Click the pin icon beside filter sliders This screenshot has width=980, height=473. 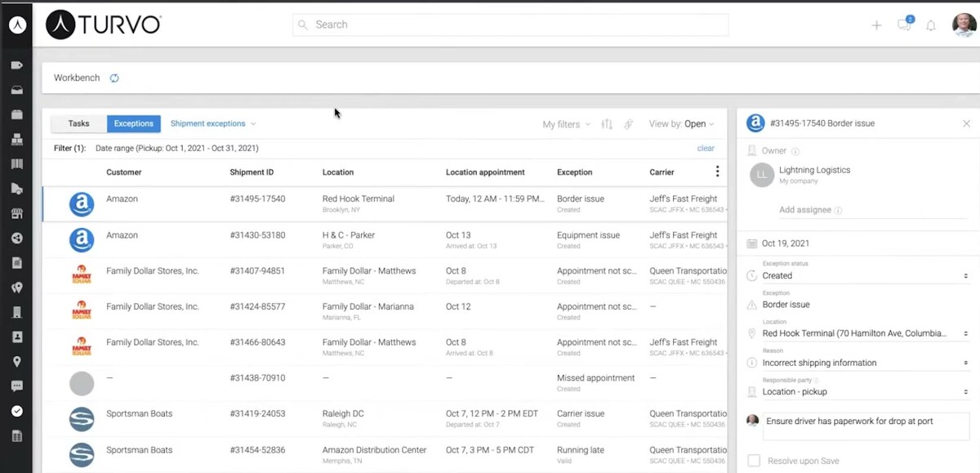(629, 124)
